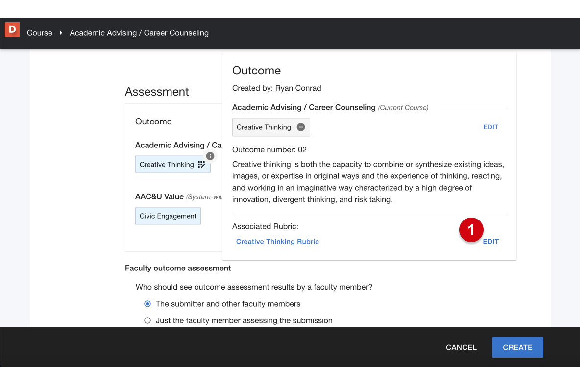Click the 'Outcome number: 02' text
588x367 pixels.
pos(269,150)
